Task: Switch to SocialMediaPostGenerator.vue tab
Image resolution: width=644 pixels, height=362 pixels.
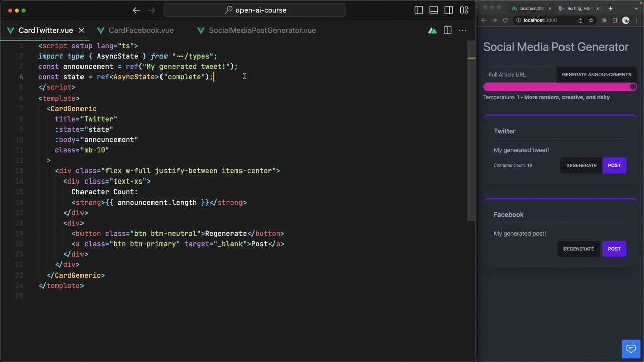Action: tap(262, 30)
